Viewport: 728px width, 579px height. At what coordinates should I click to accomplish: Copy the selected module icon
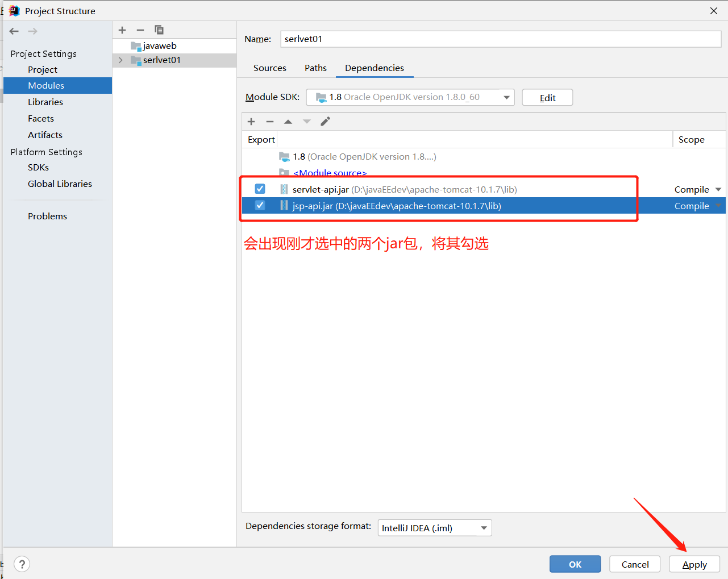coord(159,30)
